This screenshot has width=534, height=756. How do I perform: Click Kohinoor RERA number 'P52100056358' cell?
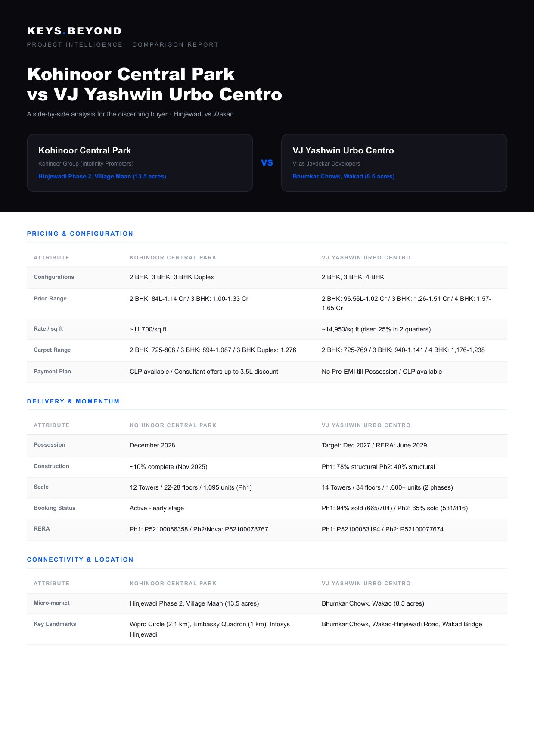pyautogui.click(x=199, y=529)
